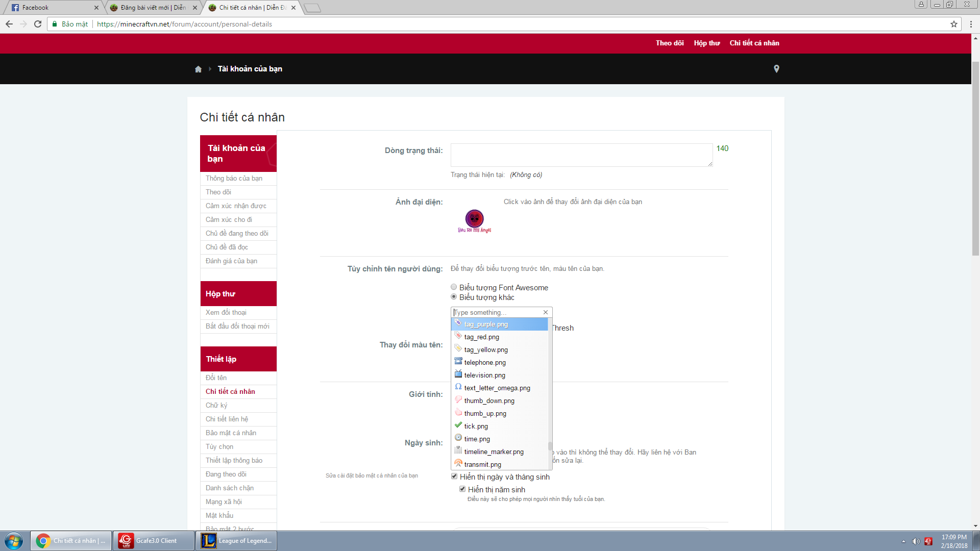Open Hộp thư in top menu
Viewport: 980px width, 551px height.
pos(706,43)
